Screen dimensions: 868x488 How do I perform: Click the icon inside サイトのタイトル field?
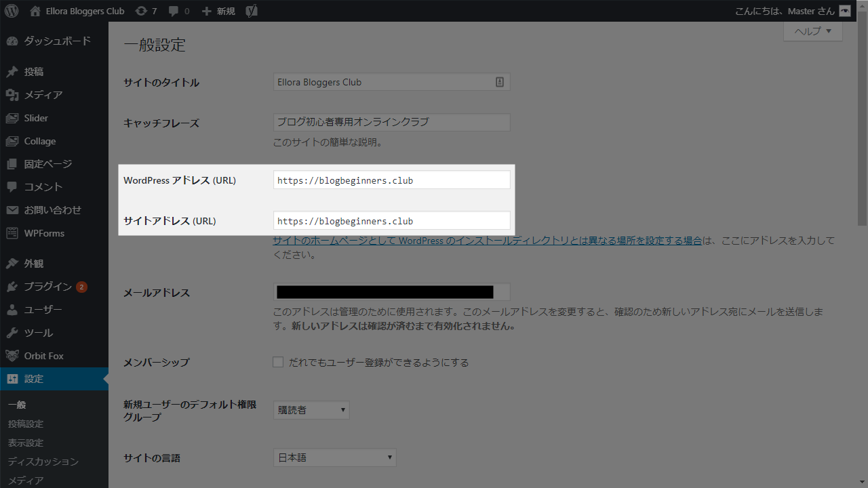click(500, 82)
